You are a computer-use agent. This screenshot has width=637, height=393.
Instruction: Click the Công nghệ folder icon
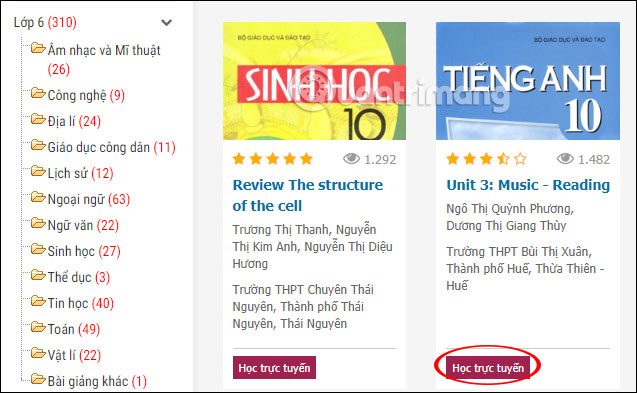click(x=38, y=93)
